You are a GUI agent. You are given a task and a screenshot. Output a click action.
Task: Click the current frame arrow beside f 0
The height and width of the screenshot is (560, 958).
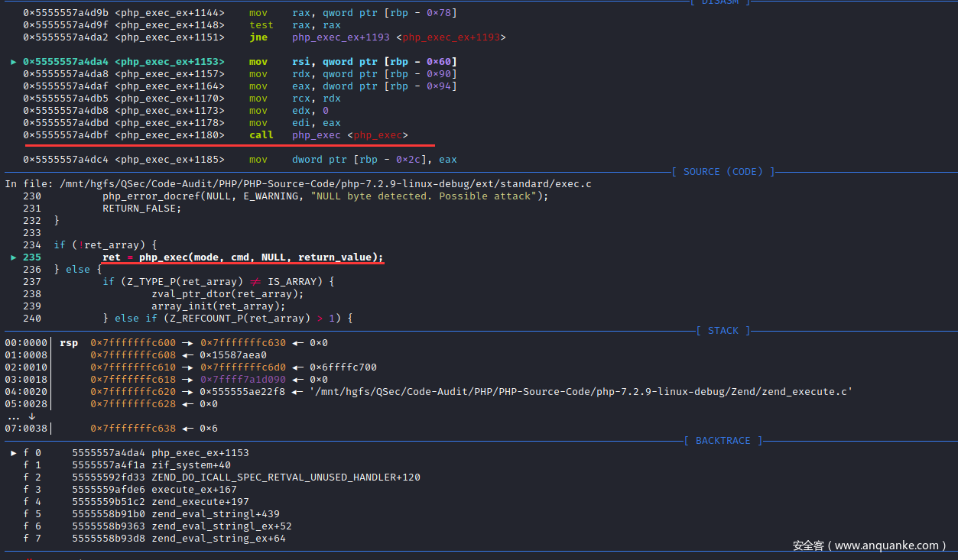coord(13,453)
